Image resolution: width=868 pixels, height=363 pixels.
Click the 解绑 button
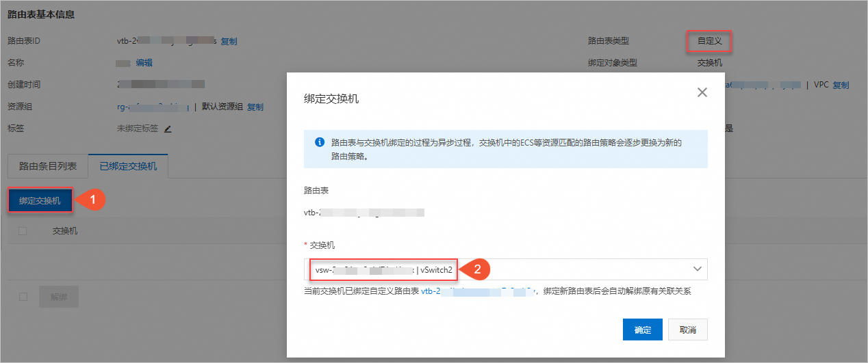pyautogui.click(x=59, y=297)
